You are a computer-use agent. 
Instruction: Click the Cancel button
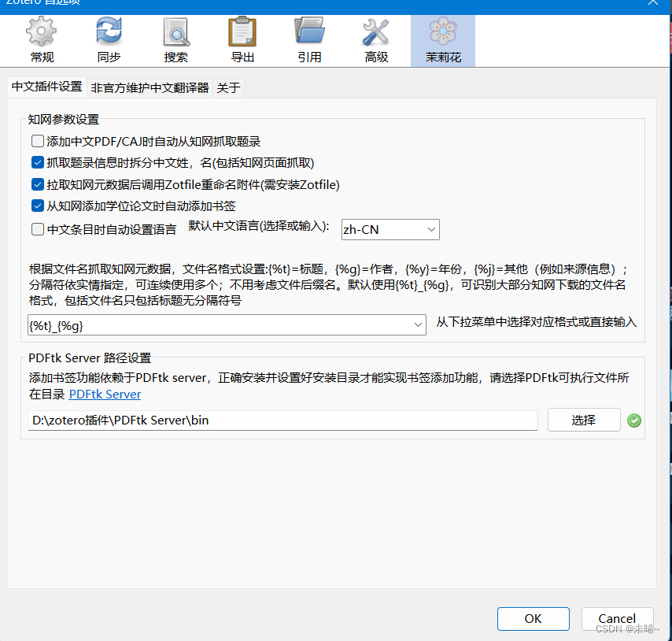point(617,619)
